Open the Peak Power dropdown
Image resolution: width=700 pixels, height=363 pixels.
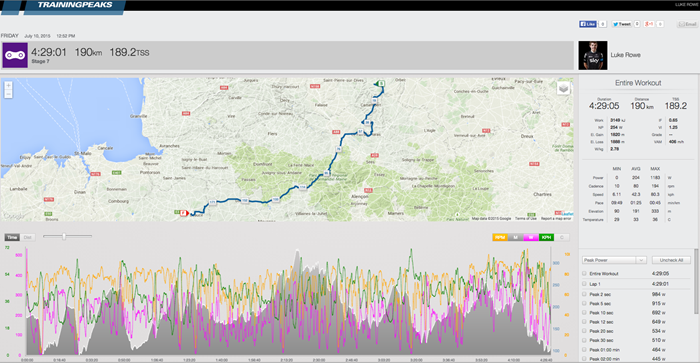coord(614,260)
